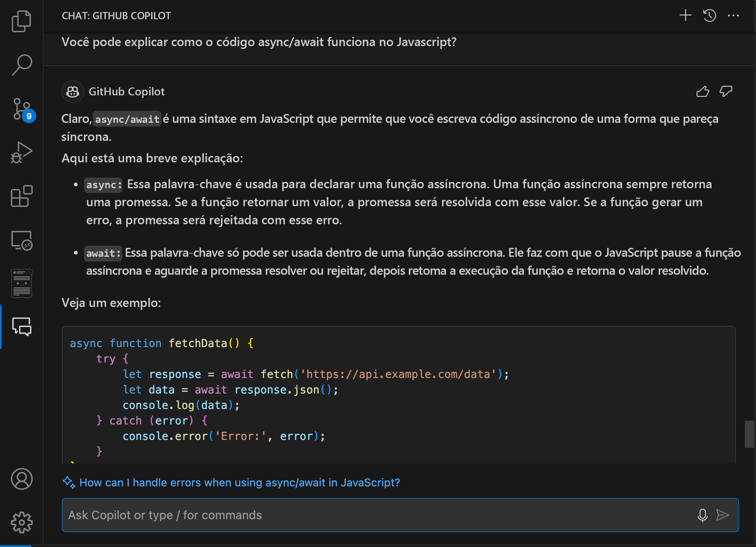Mark Copilot response as unhelpful

point(726,91)
